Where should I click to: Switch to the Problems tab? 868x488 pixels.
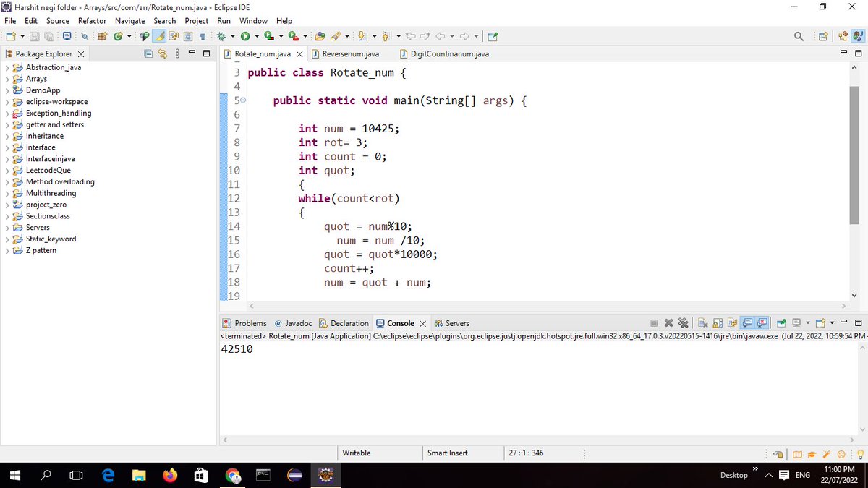(245, 323)
